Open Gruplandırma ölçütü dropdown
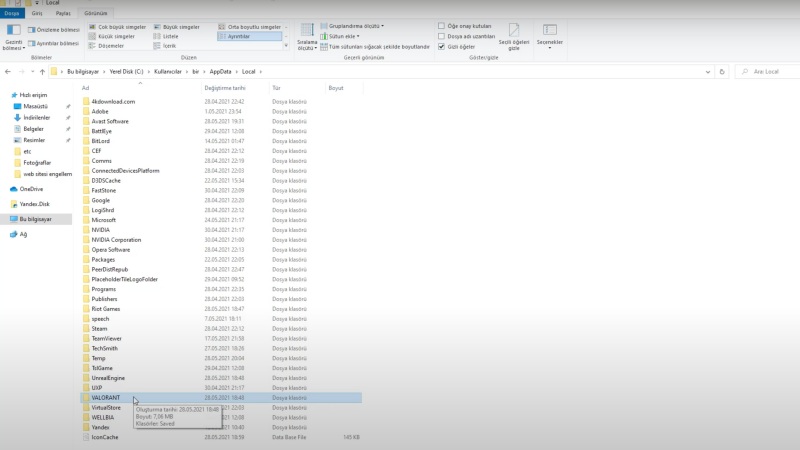 tap(352, 26)
